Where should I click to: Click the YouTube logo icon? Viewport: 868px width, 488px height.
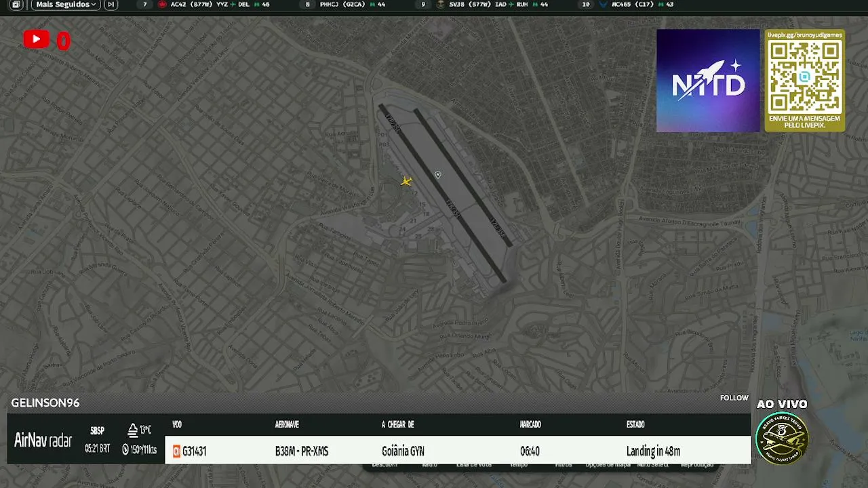(x=36, y=39)
